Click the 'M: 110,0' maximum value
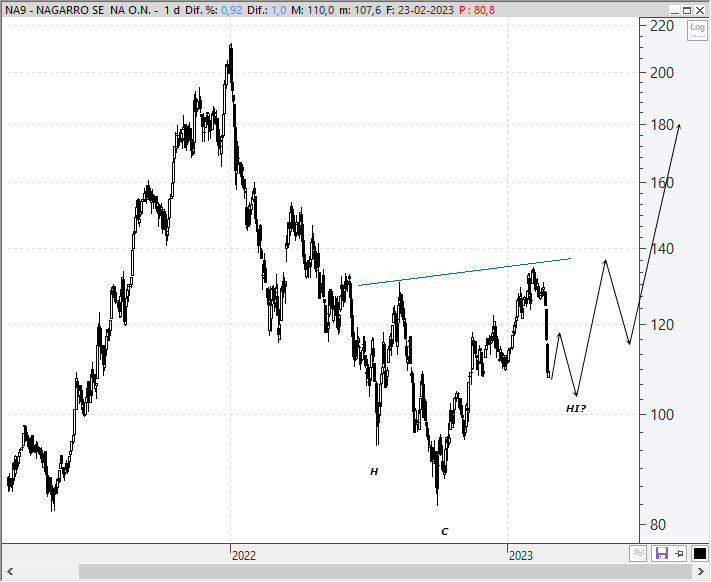Viewport: 711px width, 582px height. (312, 10)
